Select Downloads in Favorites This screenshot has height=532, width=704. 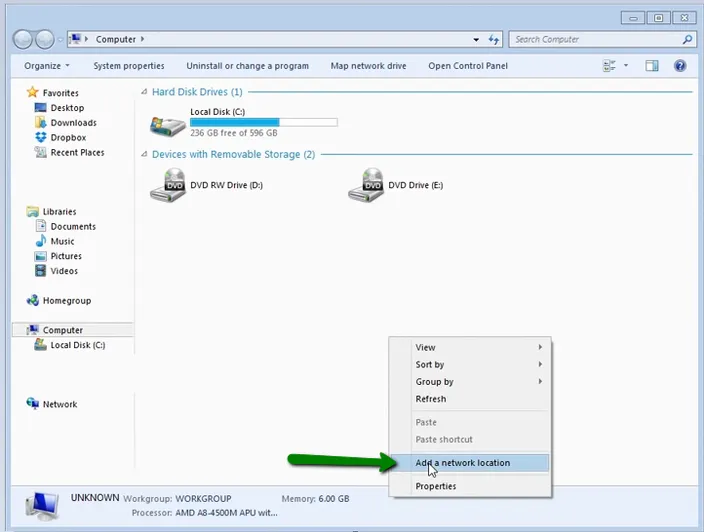tap(74, 123)
